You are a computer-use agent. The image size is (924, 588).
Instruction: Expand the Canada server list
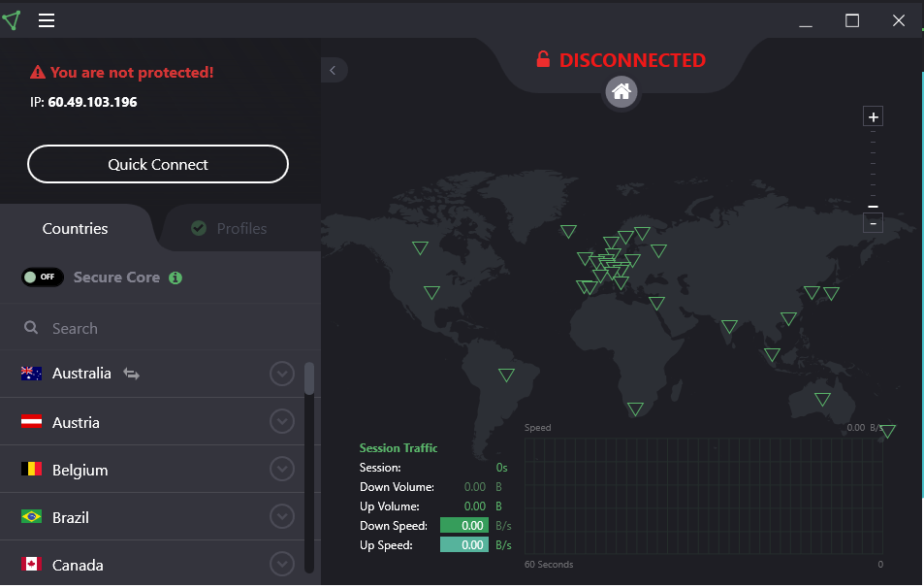point(282,564)
